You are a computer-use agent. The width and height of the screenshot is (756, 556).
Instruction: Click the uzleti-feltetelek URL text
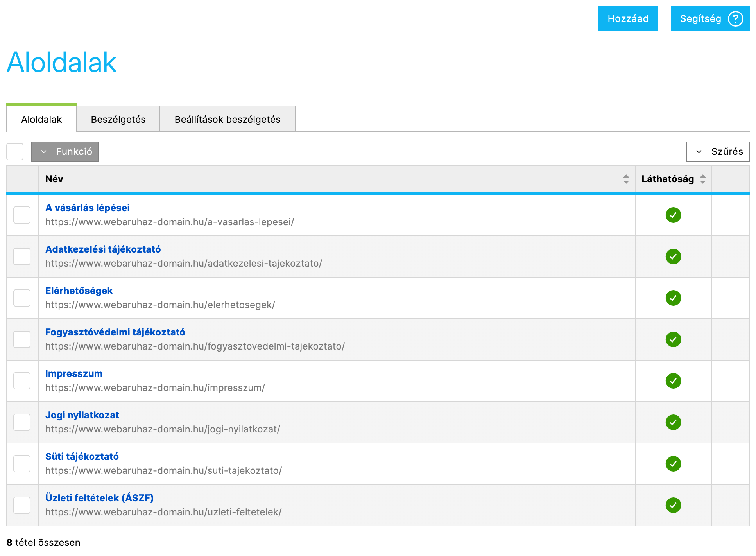(163, 512)
